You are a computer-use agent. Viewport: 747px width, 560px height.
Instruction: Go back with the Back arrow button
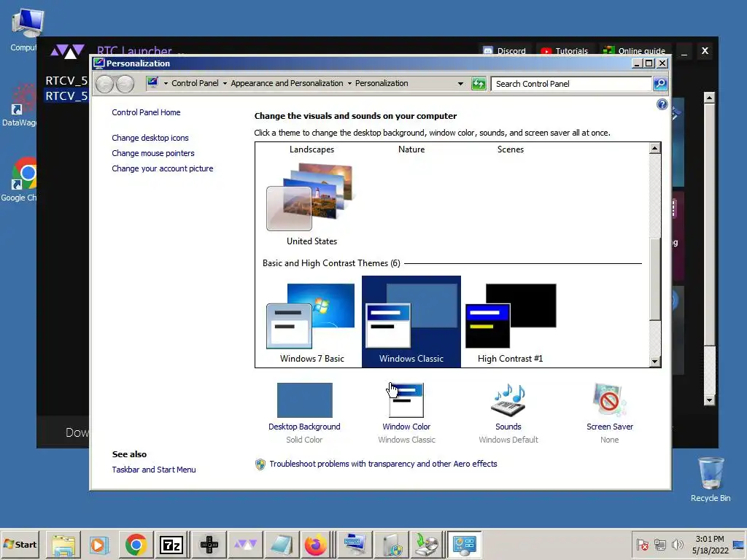coord(105,85)
